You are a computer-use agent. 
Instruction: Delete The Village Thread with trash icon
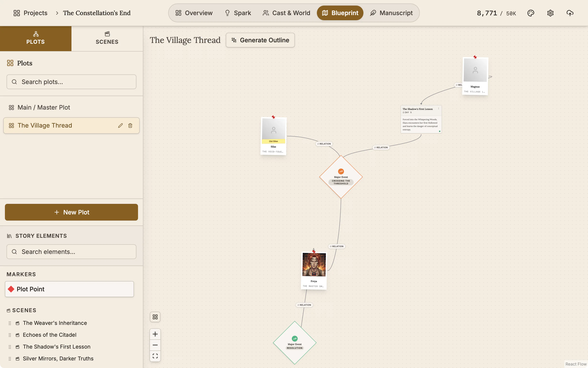tap(130, 125)
